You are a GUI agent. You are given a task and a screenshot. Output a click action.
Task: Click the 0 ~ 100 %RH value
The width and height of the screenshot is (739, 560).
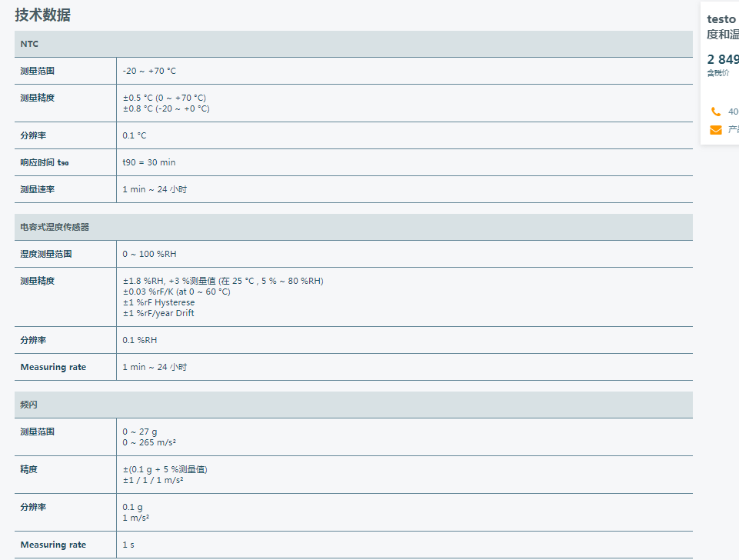(x=149, y=254)
